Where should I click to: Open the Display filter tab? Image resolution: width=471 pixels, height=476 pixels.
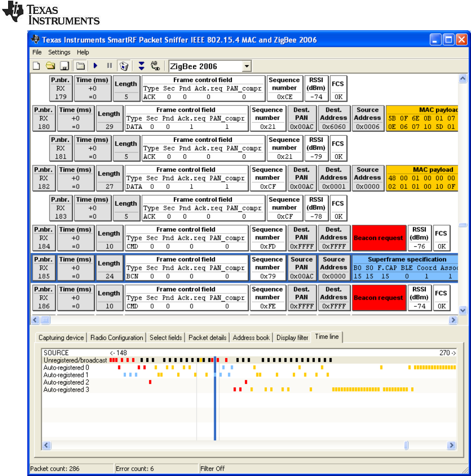[x=292, y=337]
